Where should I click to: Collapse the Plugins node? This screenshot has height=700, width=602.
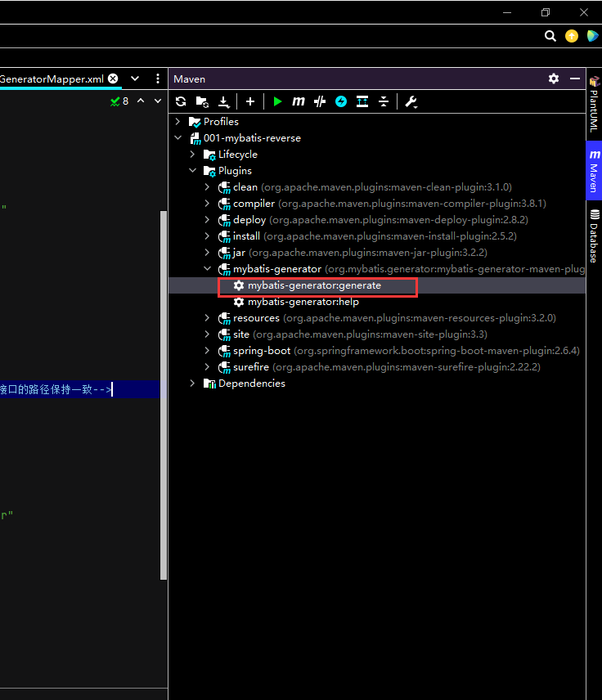192,171
